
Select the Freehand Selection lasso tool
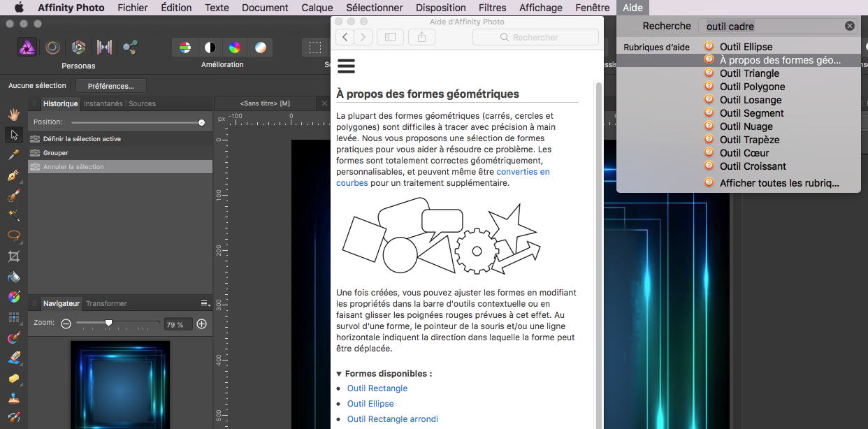coord(13,235)
